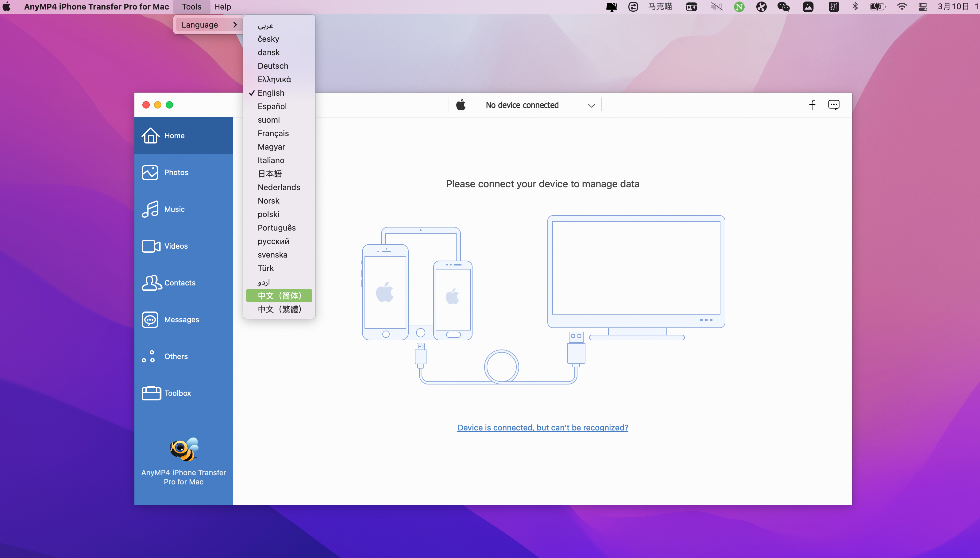Pick 日本語 from the language list
This screenshot has width=980, height=558.
tap(269, 174)
